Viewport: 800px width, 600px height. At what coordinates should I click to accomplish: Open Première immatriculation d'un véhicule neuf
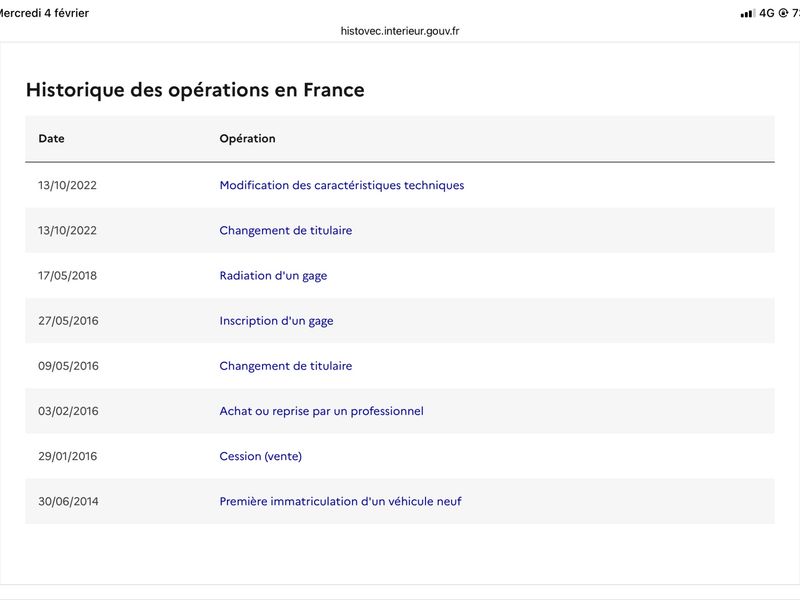[341, 501]
